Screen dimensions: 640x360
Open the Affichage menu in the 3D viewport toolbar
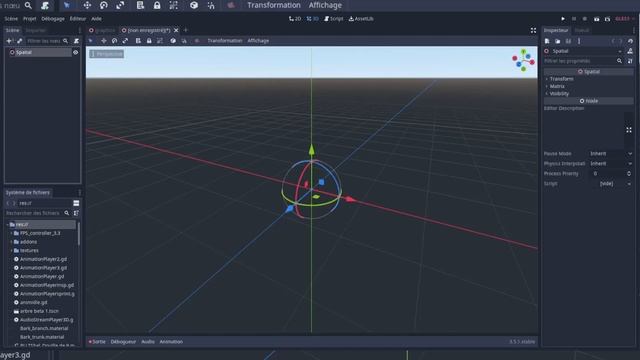pyautogui.click(x=258, y=41)
